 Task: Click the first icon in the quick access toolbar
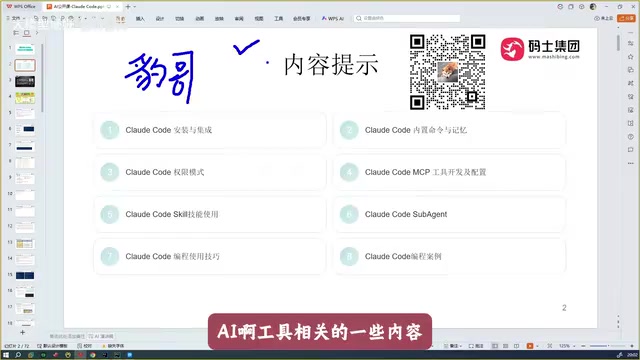[x=36, y=18]
